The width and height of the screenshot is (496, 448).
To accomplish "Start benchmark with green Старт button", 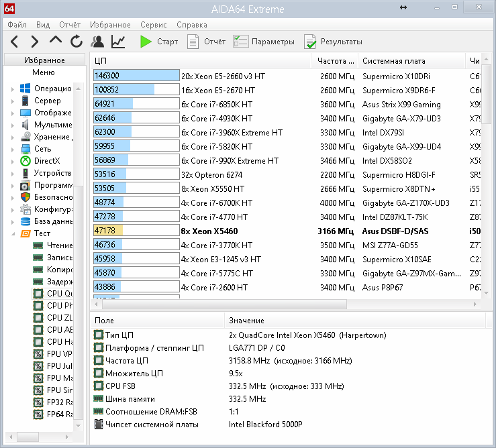I will click(x=159, y=42).
